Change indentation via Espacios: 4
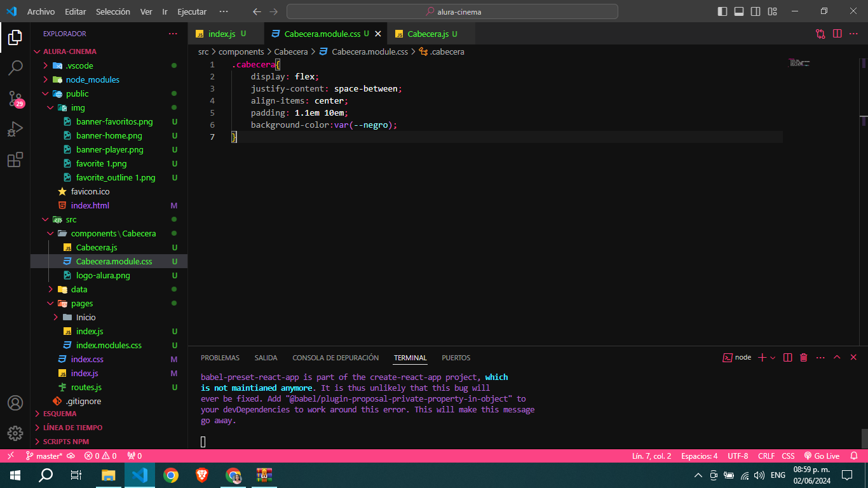Viewport: 868px width, 488px height. 699,456
